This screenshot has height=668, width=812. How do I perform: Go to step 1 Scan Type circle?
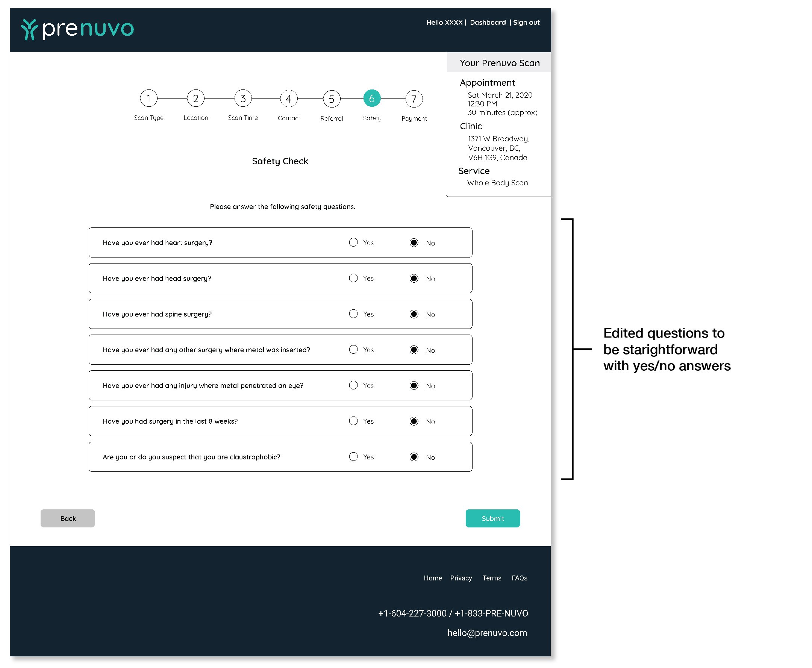coord(148,98)
